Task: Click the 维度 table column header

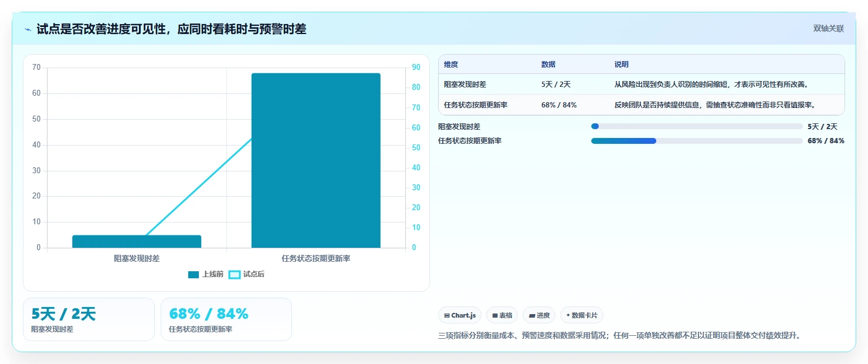Action: (x=451, y=65)
